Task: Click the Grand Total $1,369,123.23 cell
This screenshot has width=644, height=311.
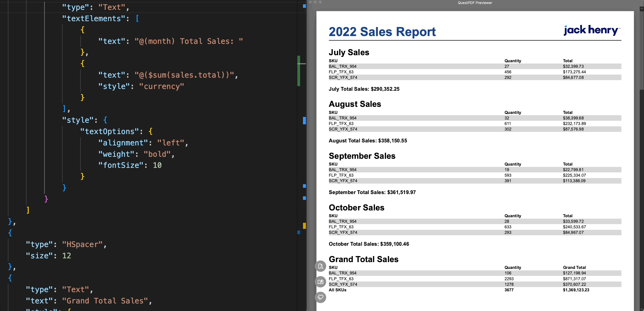Action: coord(576,290)
